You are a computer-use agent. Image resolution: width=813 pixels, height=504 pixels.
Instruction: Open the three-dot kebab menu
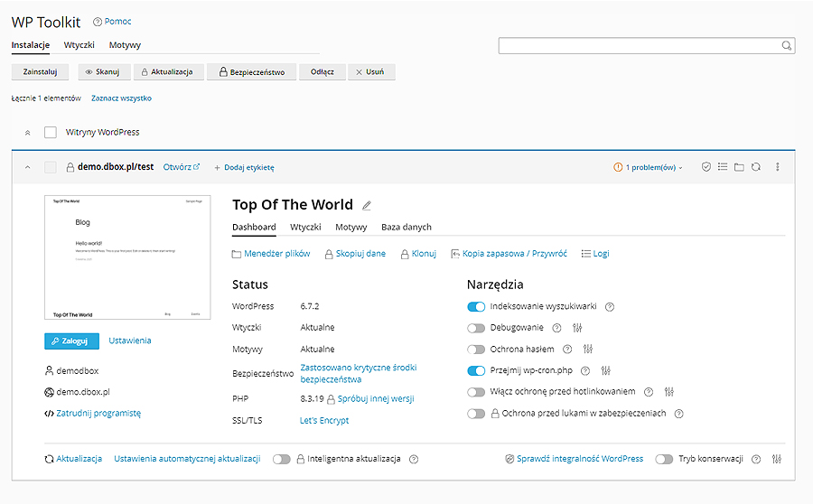(778, 167)
